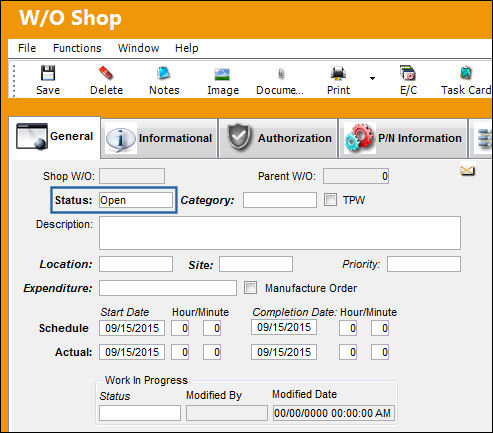Click the Schedule Start Date field
493x433 pixels.
coord(132,328)
